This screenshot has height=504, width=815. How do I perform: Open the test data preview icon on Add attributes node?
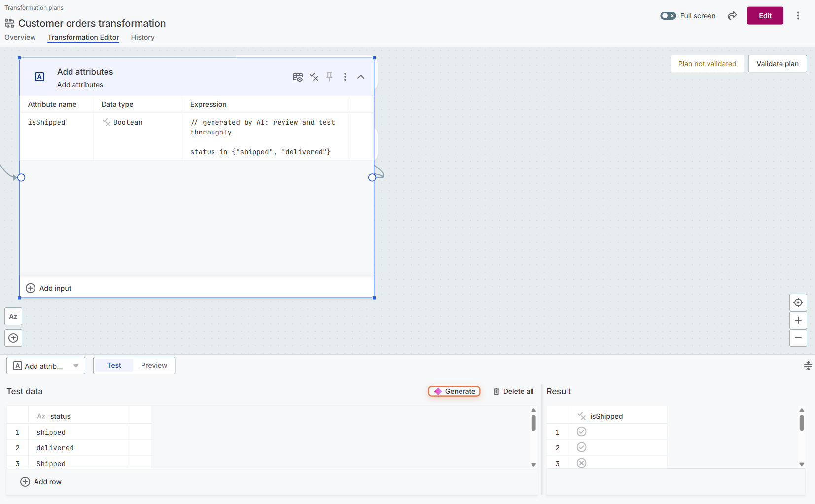click(x=298, y=77)
